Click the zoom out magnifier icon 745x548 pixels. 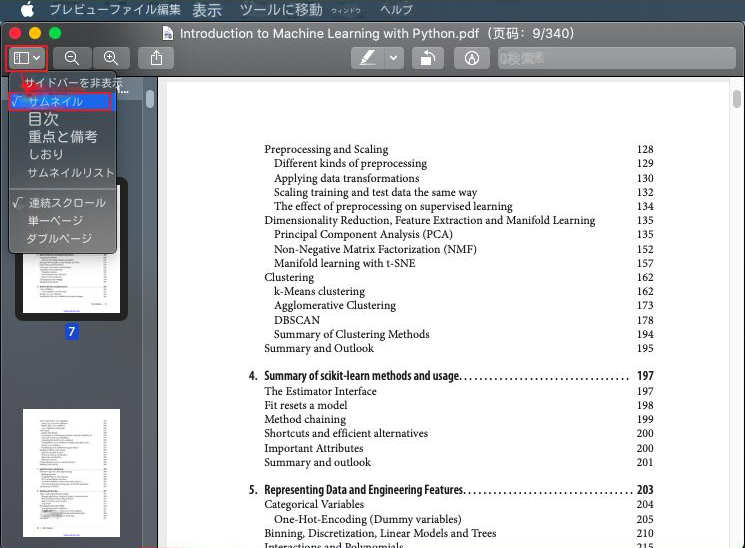(x=72, y=58)
